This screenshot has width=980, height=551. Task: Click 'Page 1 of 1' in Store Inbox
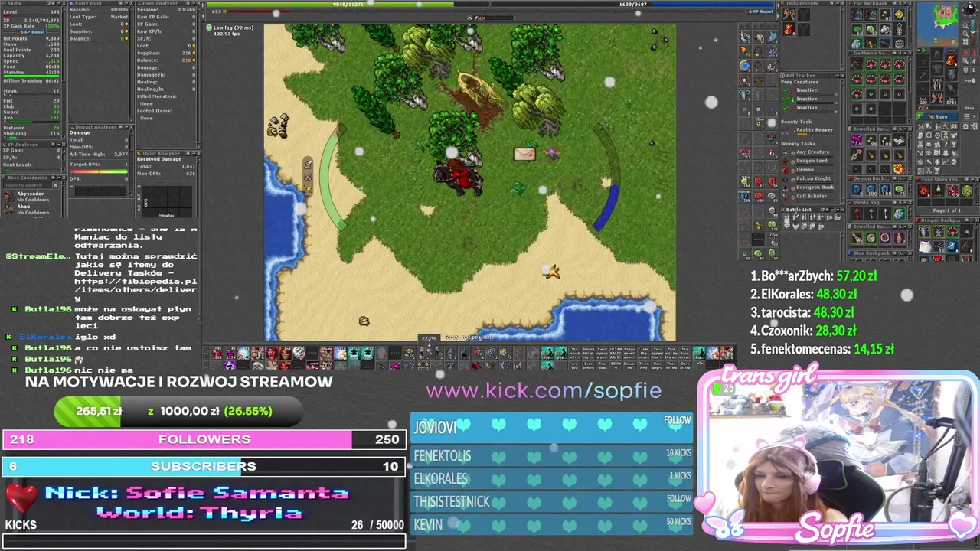pyautogui.click(x=946, y=210)
